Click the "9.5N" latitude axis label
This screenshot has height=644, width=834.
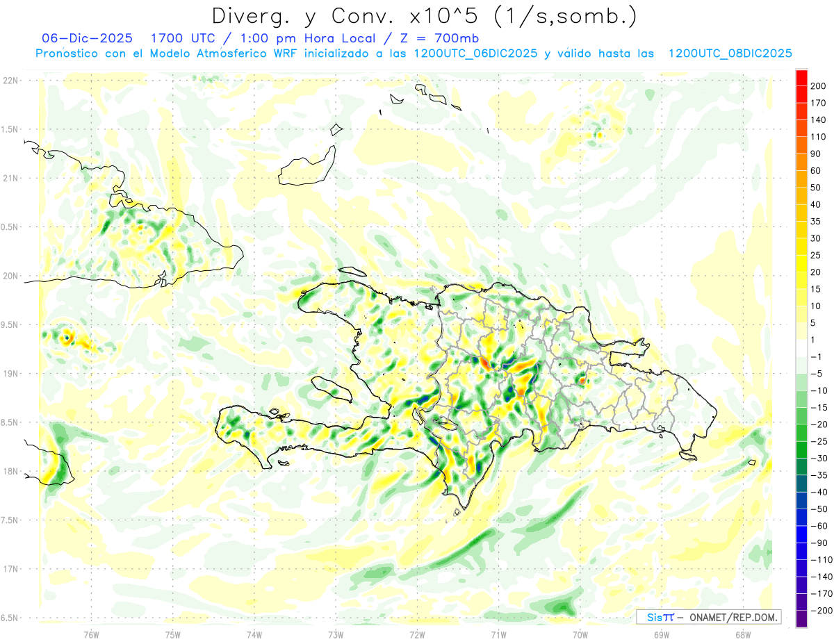click(10, 325)
